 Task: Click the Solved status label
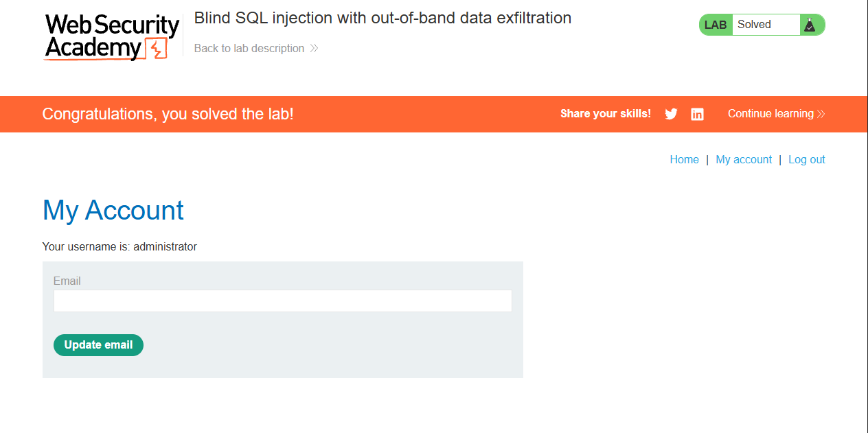[754, 25]
